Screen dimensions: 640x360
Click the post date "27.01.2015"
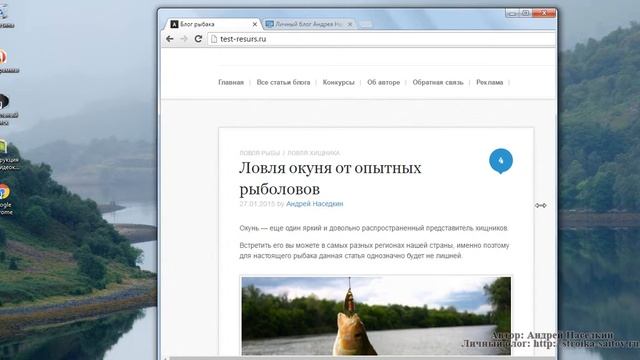[257, 204]
